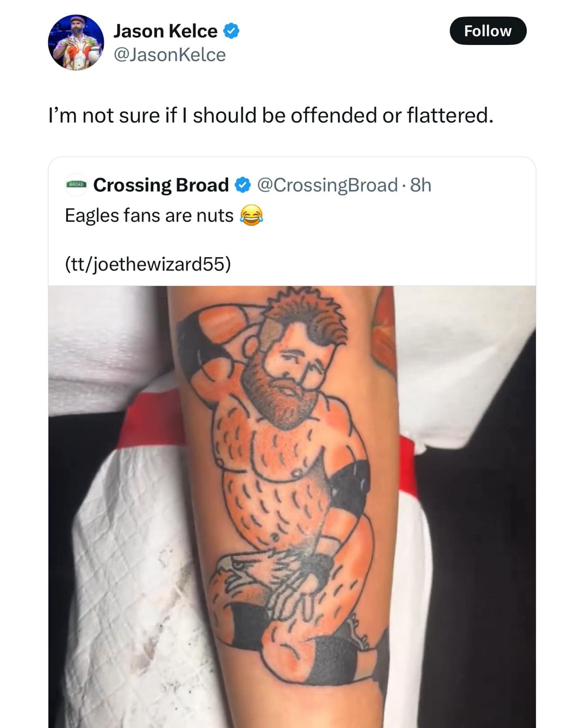This screenshot has width=584, height=728.
Task: Open Jason Kelce's profile picture
Action: (x=76, y=43)
